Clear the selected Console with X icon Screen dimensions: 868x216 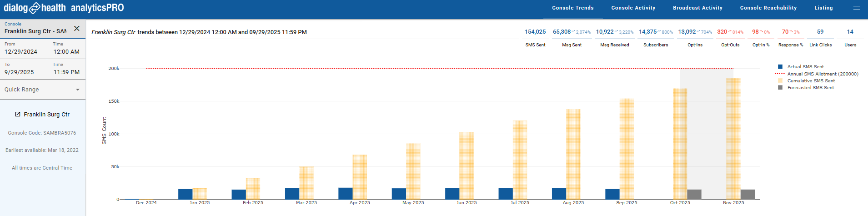click(77, 29)
